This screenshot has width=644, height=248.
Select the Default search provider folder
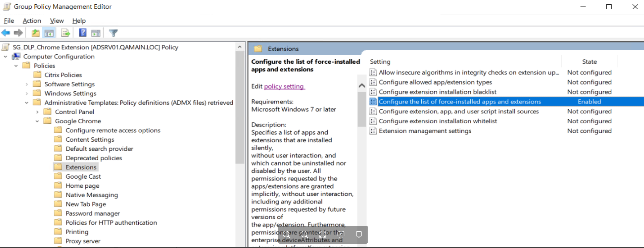click(x=99, y=149)
